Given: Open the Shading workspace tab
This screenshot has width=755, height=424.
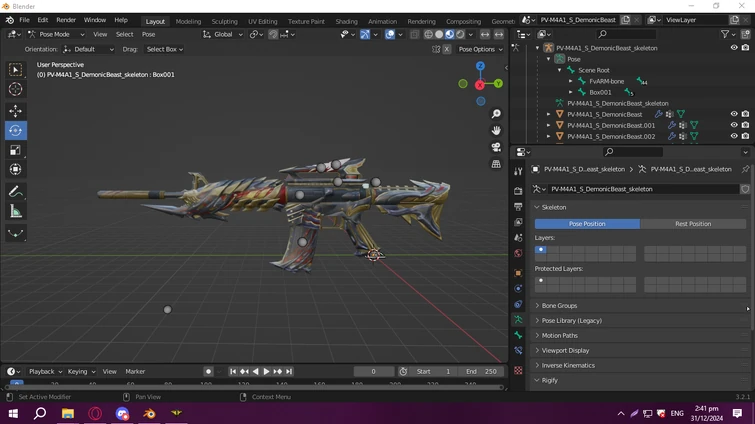Looking at the screenshot, I should pos(346,21).
